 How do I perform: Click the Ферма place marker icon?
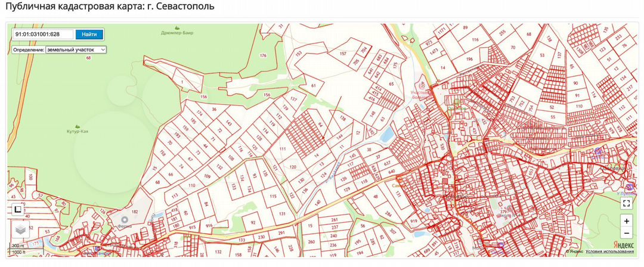125,219
